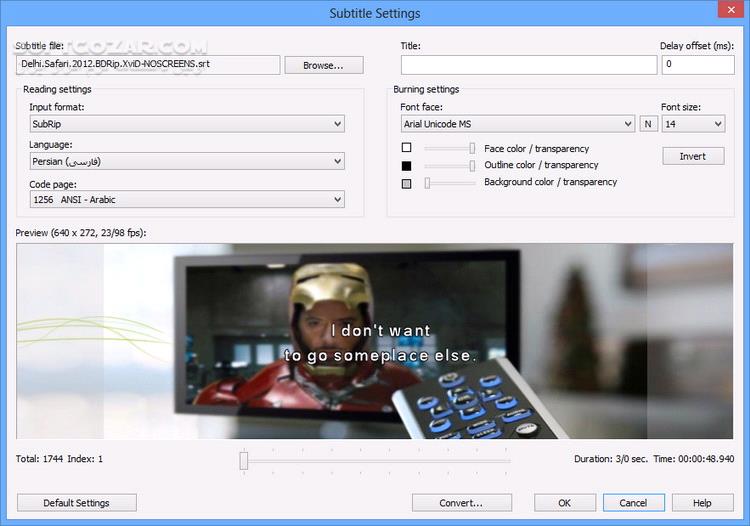Expand the Font face Arial Unicode MS dropdown

[x=518, y=124]
